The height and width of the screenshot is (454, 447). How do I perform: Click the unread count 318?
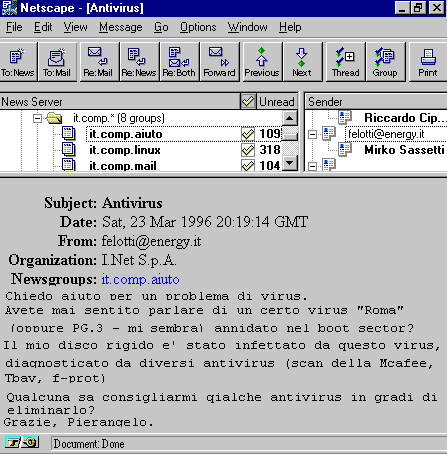[270, 150]
